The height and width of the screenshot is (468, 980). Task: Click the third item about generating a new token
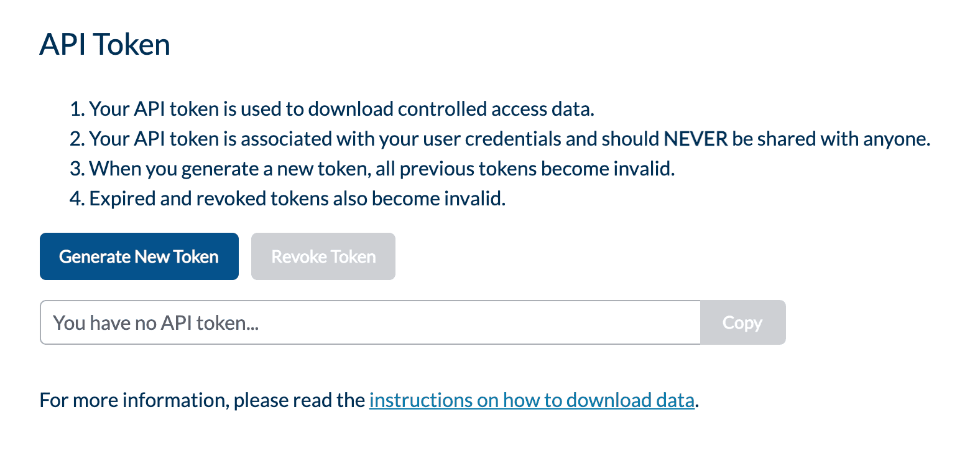tap(382, 169)
